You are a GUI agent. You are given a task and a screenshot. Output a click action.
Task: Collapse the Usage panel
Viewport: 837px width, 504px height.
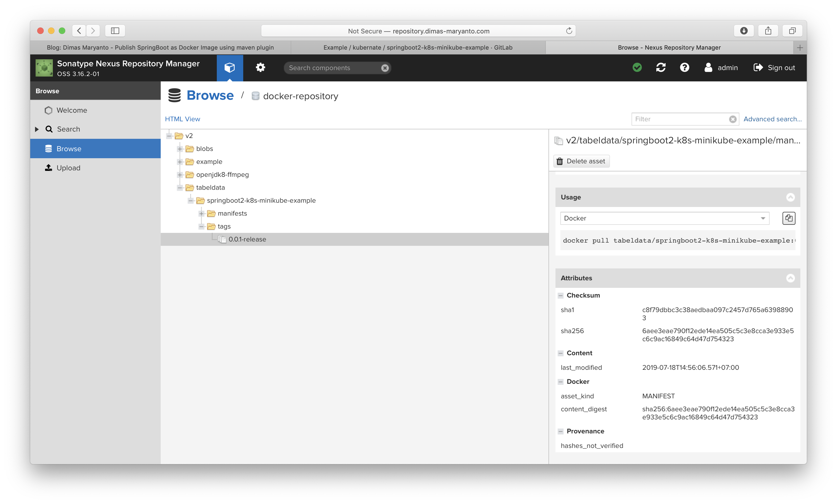pos(790,197)
